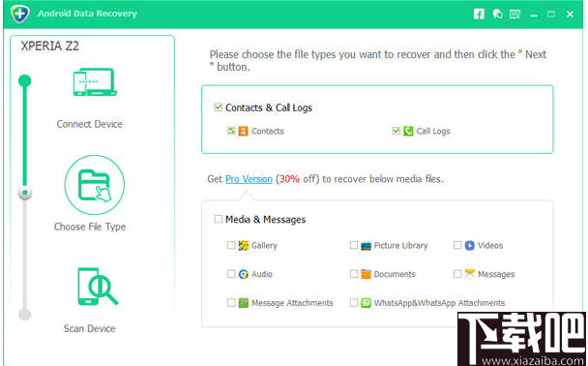
Task: Click the green Call Logs phone icon
Action: click(408, 131)
